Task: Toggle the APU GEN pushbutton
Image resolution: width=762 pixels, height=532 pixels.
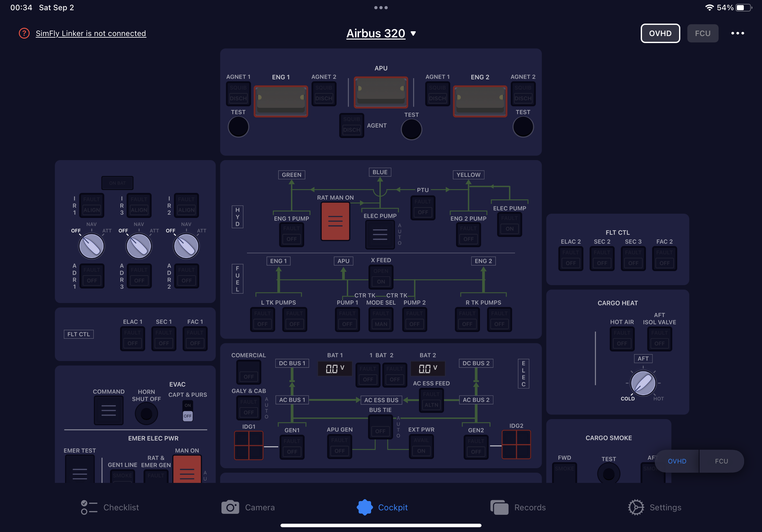Action: click(x=340, y=446)
